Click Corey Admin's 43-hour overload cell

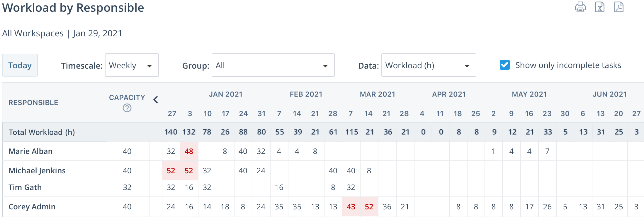click(351, 206)
